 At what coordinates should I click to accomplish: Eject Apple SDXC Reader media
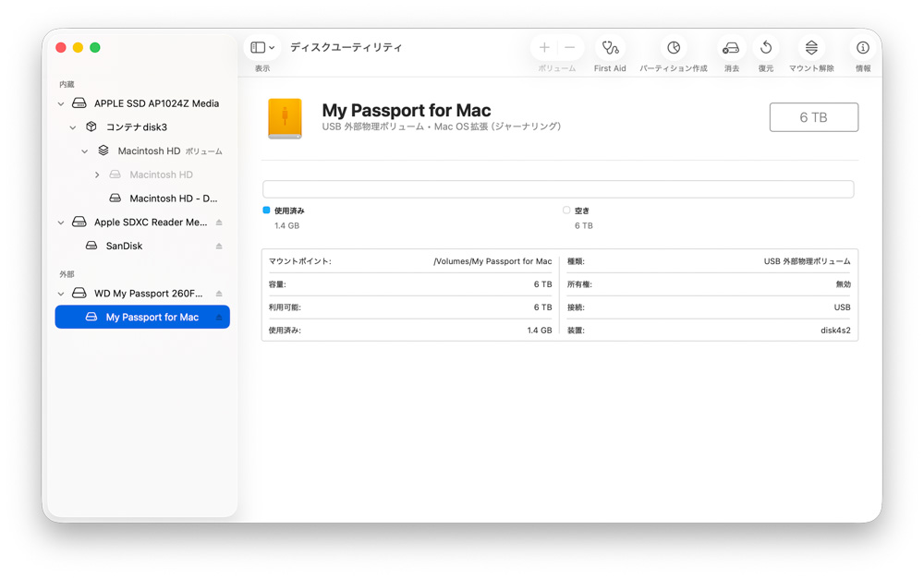tap(219, 223)
